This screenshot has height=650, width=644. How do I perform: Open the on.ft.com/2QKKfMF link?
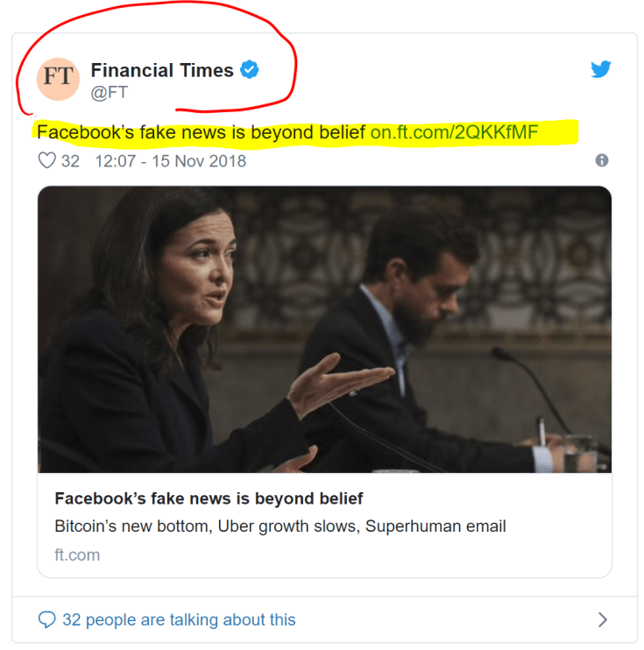[x=454, y=132]
